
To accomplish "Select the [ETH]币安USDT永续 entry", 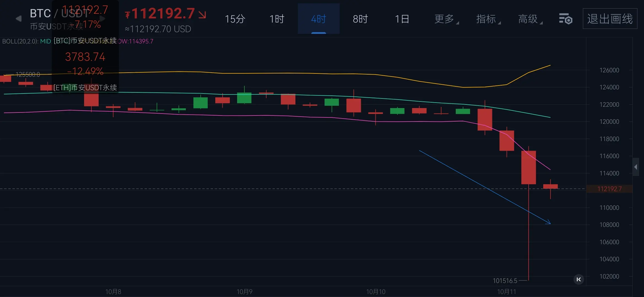I will point(85,87).
